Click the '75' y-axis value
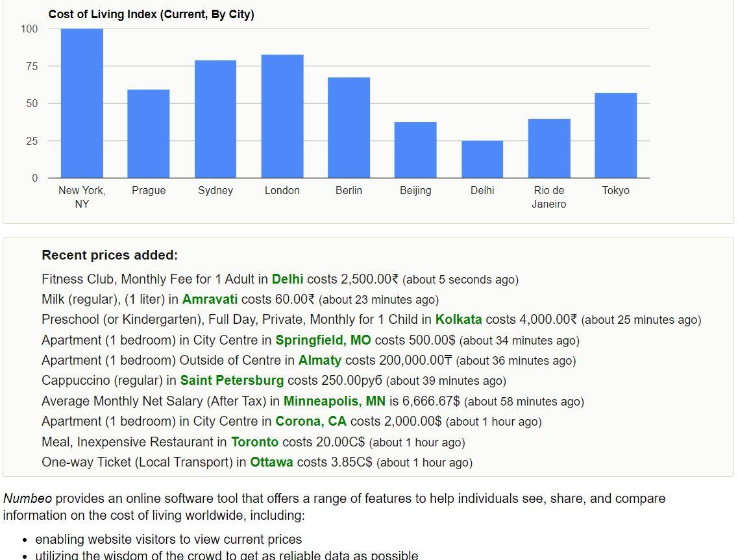The image size is (738, 560). (32, 66)
